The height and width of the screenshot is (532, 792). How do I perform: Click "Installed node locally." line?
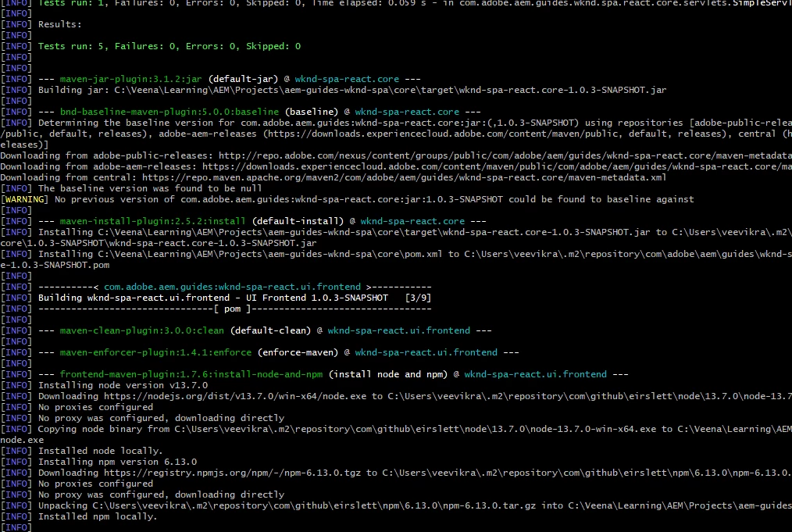101,452
